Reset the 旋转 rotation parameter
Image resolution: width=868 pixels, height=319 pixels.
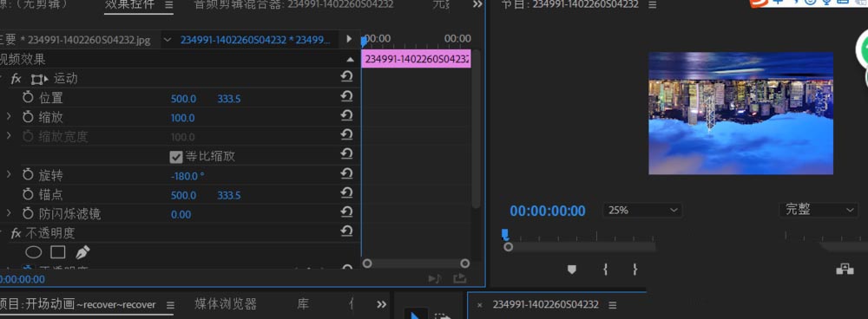pyautogui.click(x=346, y=173)
